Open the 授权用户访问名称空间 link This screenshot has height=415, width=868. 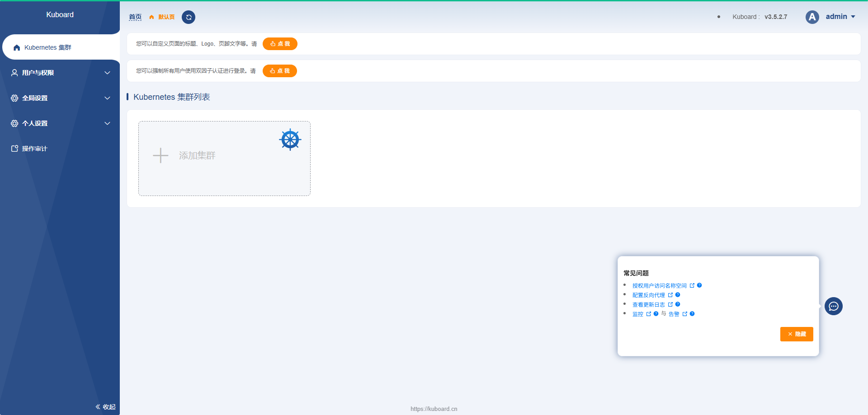tap(659, 286)
